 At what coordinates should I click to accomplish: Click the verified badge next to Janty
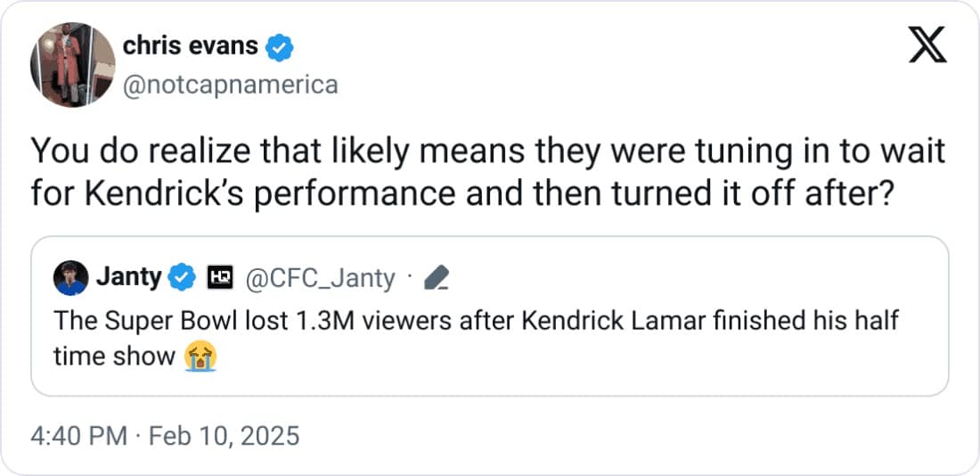183,278
